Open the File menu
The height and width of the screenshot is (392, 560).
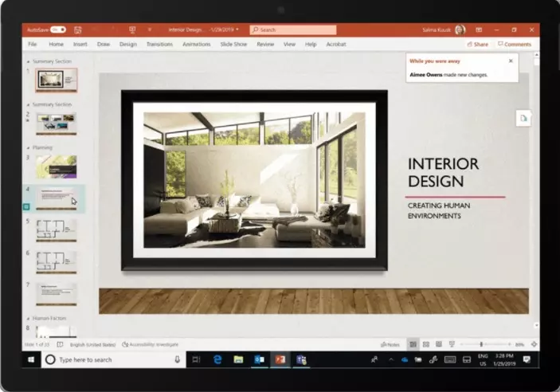coord(32,44)
